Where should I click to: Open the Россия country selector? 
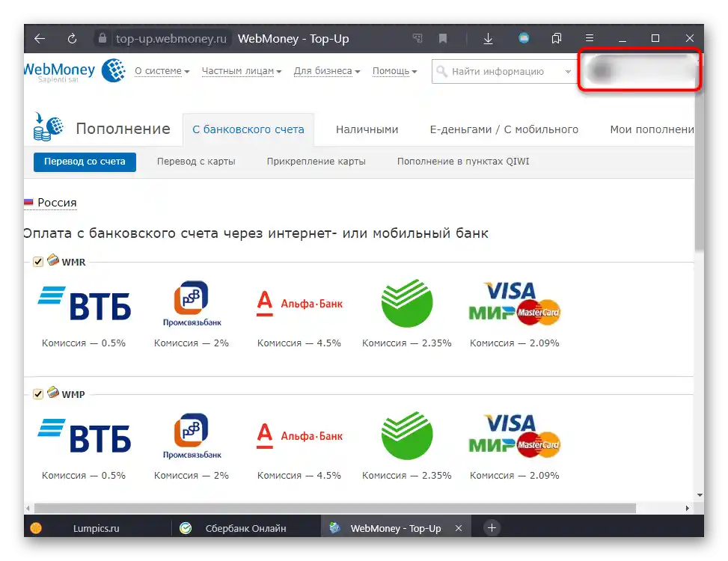[x=57, y=203]
